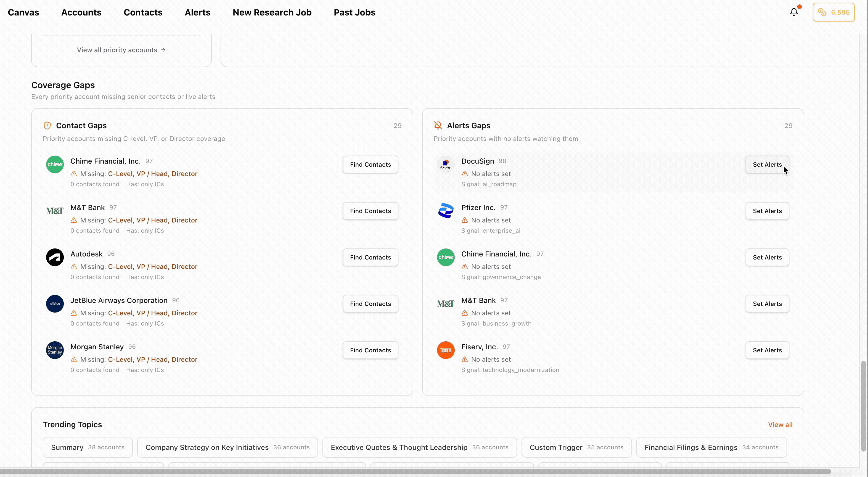This screenshot has width=868, height=477.
Task: Go to the Accounts tab
Action: point(81,12)
